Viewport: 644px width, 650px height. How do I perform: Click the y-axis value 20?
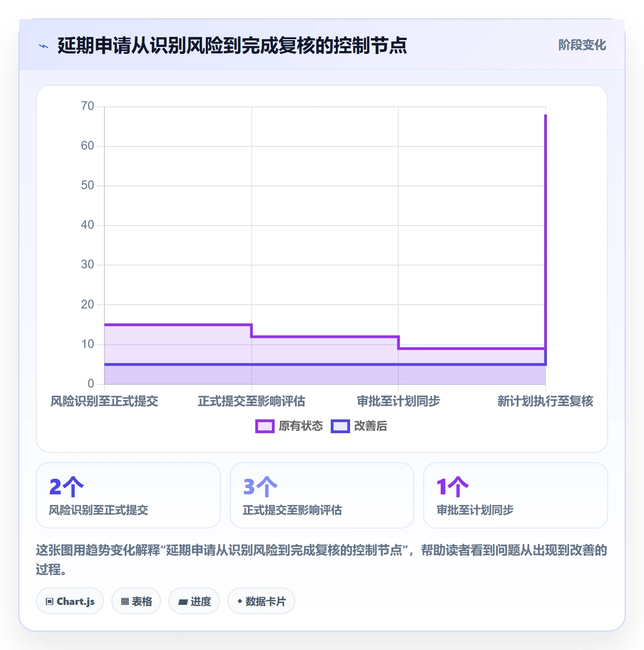point(87,304)
